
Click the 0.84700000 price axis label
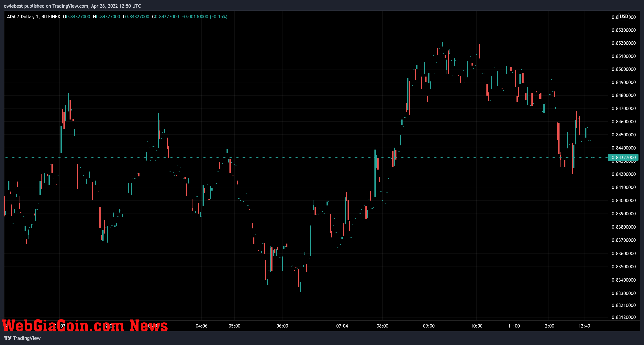coord(624,109)
